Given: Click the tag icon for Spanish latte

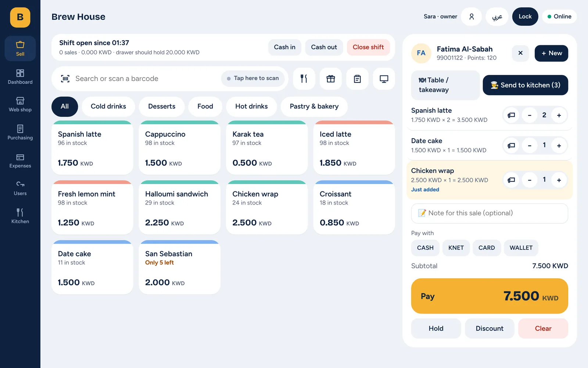Looking at the screenshot, I should click(511, 115).
